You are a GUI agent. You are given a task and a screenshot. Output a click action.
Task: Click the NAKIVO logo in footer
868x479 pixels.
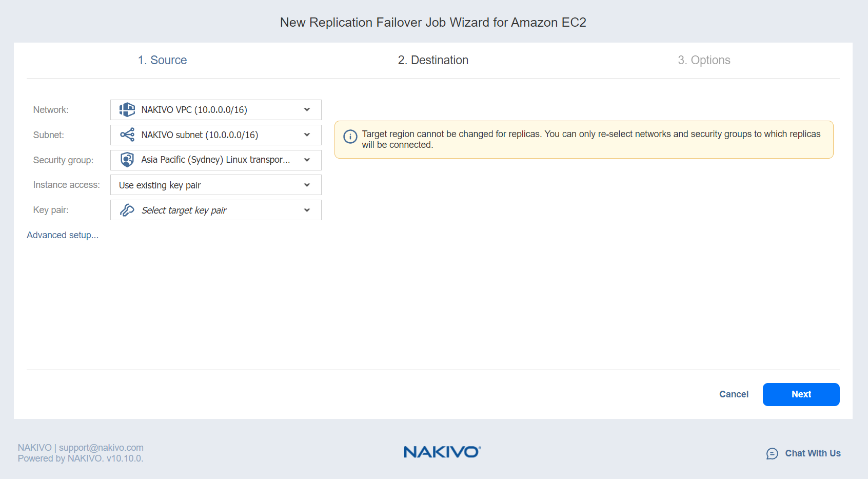pyautogui.click(x=442, y=452)
